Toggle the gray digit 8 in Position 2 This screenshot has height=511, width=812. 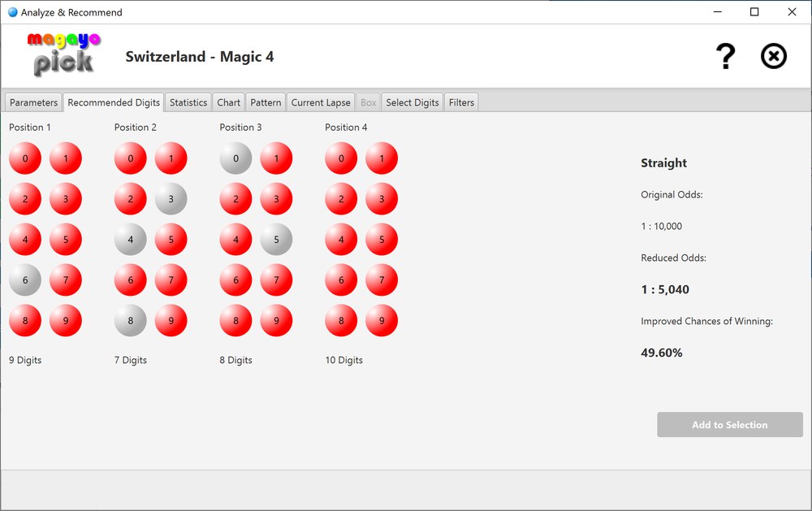[131, 320]
